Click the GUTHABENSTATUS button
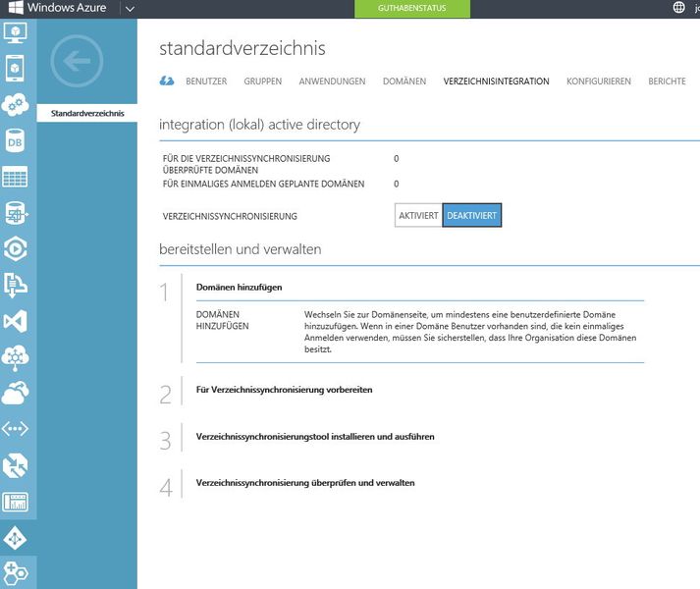Viewport: 700px width, 589px height. click(x=412, y=8)
